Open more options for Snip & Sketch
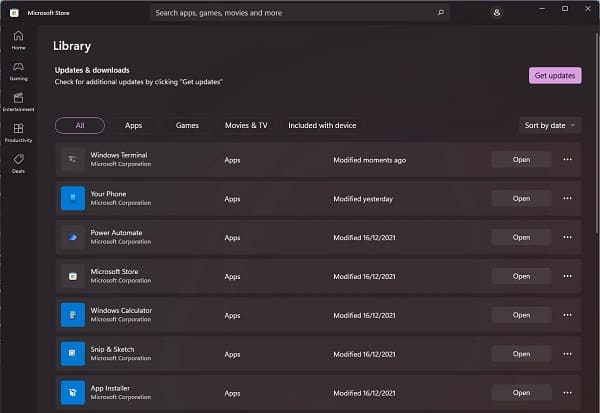Viewport: 600px width, 413px height. coord(567,354)
